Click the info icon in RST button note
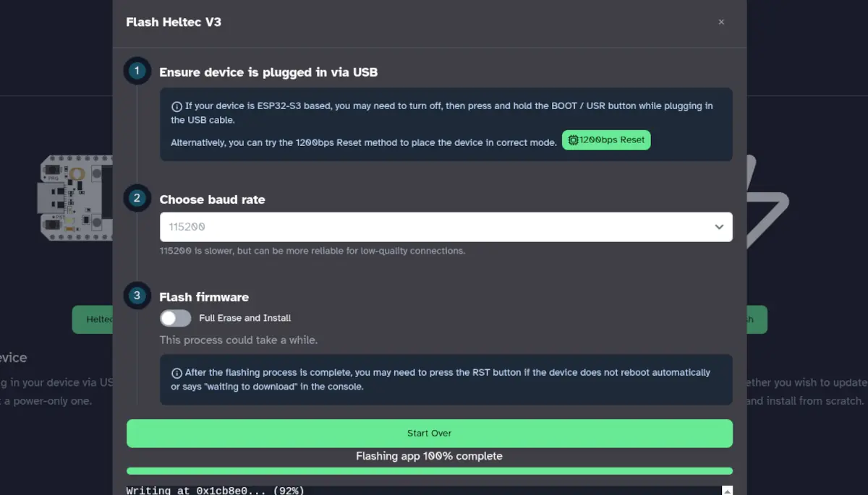The height and width of the screenshot is (495, 868). 176,373
